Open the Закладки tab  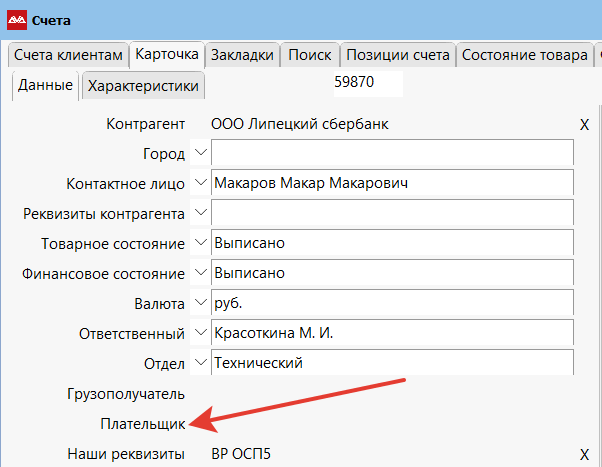click(x=242, y=55)
